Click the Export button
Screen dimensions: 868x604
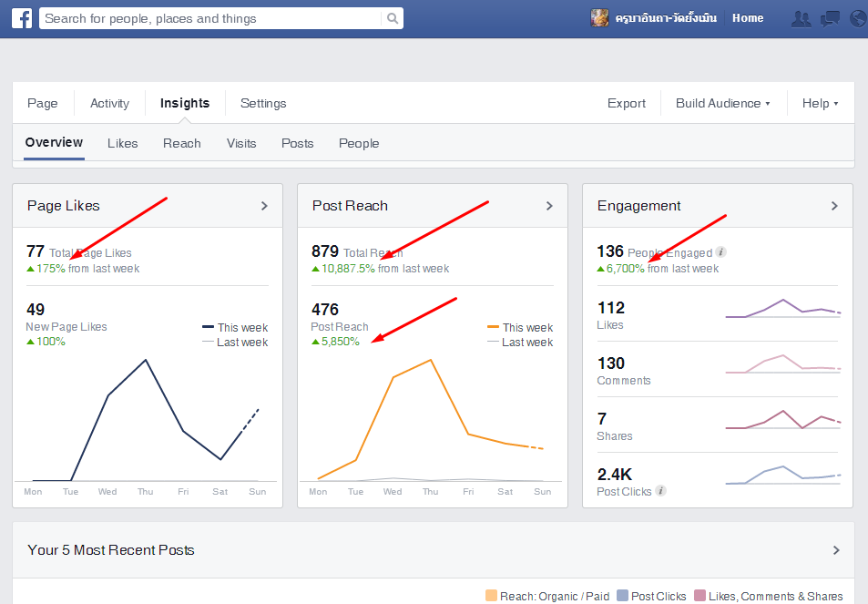coord(627,103)
